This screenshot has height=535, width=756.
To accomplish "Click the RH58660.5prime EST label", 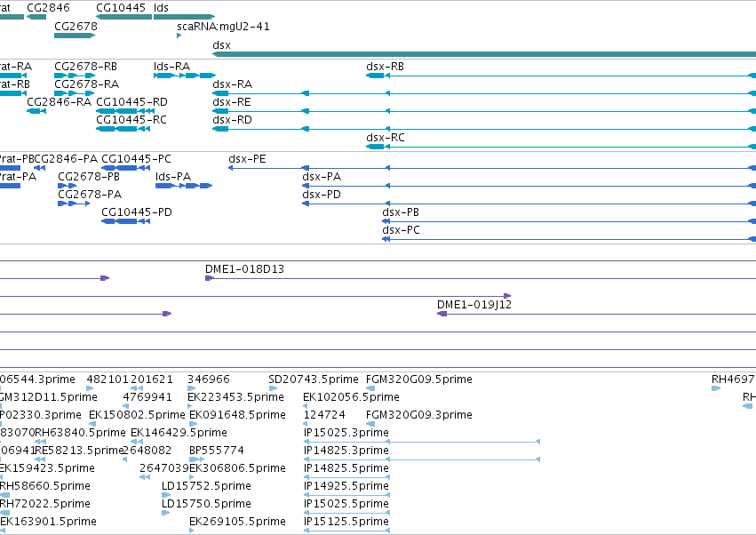I will click(x=44, y=486).
